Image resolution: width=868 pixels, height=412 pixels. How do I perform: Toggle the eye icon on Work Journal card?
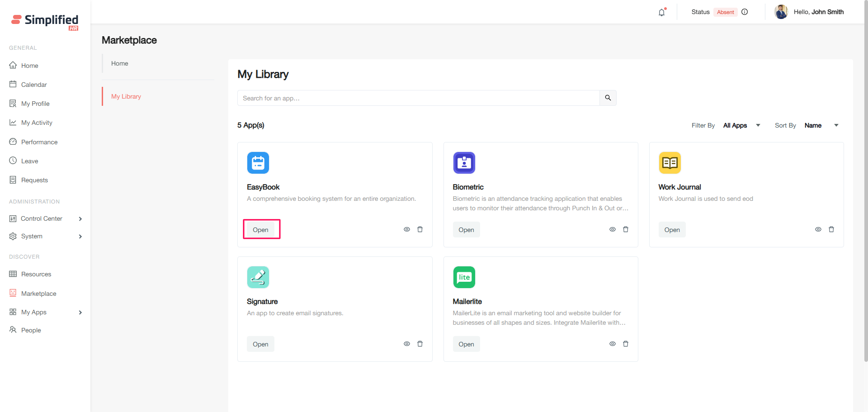click(818, 229)
